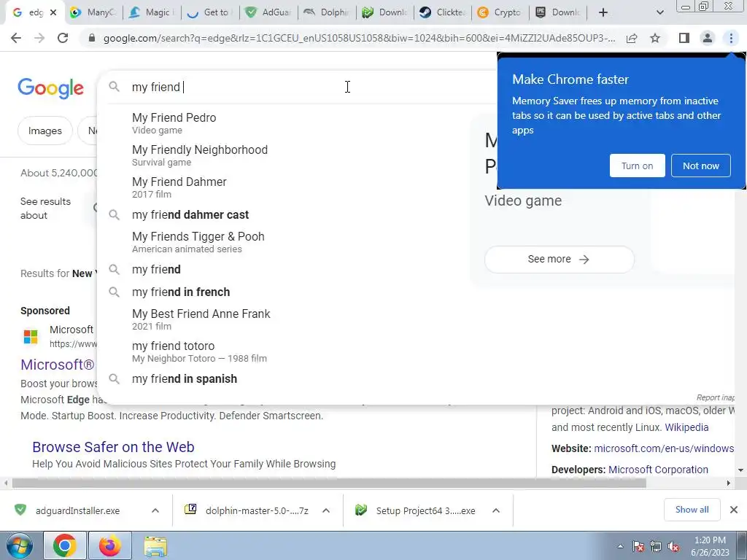Screen dimensions: 747x560
Task: Reload the current page
Action: [63, 38]
